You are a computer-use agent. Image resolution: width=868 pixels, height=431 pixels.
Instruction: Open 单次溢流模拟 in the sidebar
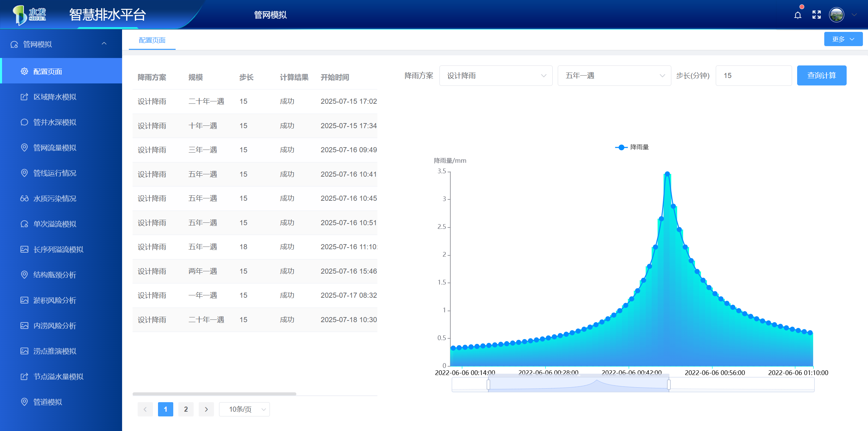pyautogui.click(x=55, y=224)
